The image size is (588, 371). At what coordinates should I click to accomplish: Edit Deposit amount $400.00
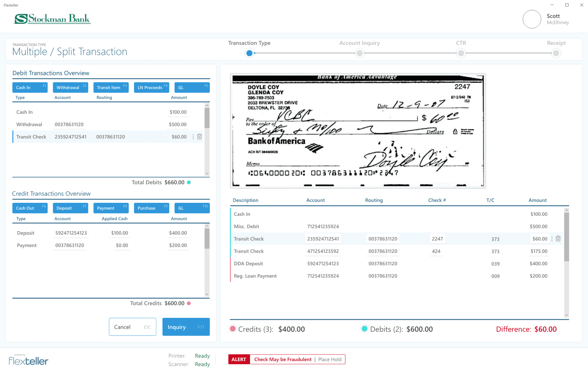[x=178, y=233]
